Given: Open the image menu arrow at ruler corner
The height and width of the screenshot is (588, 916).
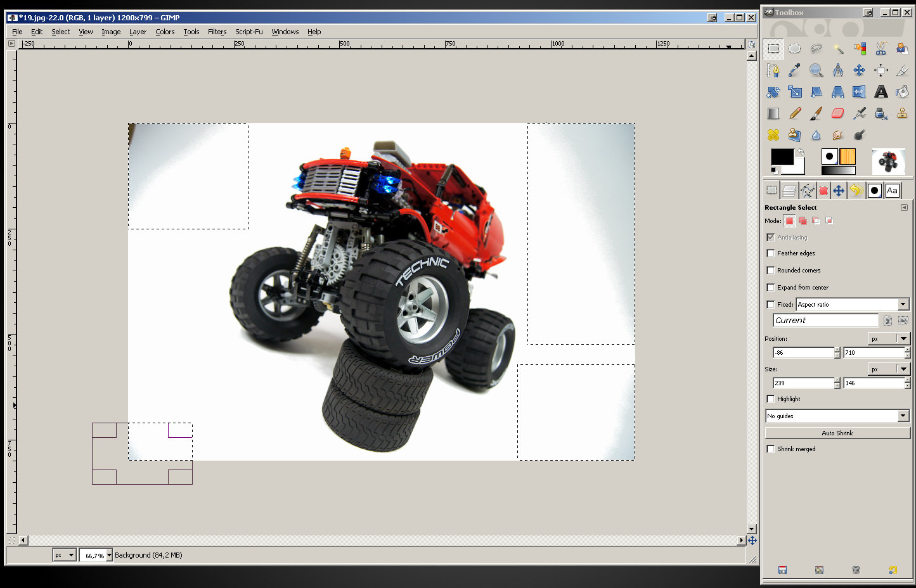Looking at the screenshot, I should coord(11,43).
